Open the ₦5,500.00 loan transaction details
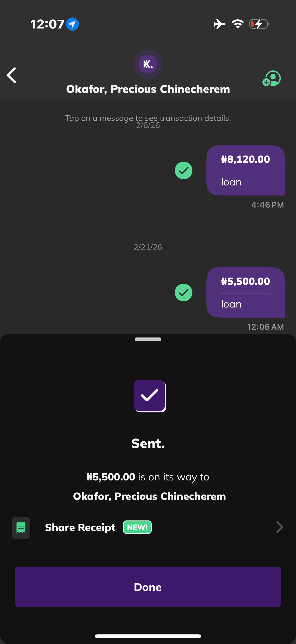The image size is (296, 644). coord(245,292)
